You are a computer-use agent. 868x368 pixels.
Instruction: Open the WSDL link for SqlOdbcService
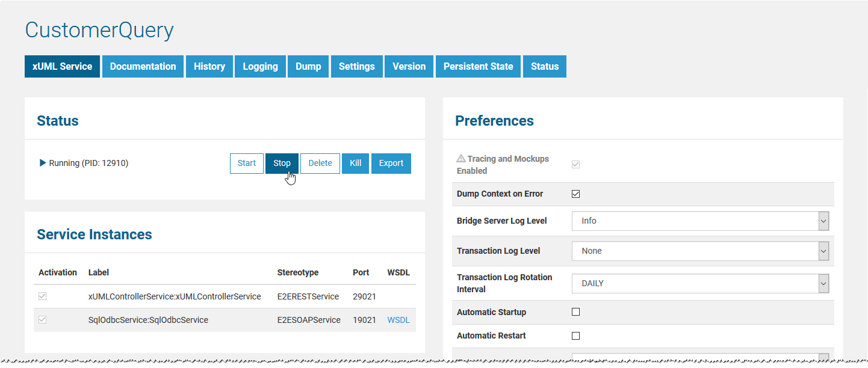pos(398,319)
